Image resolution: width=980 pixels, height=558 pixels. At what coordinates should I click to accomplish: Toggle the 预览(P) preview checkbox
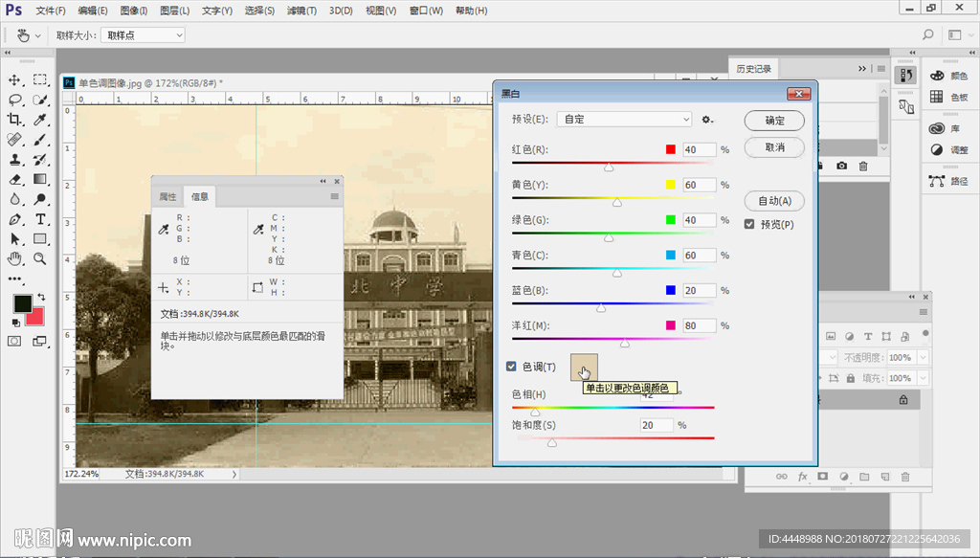point(750,224)
